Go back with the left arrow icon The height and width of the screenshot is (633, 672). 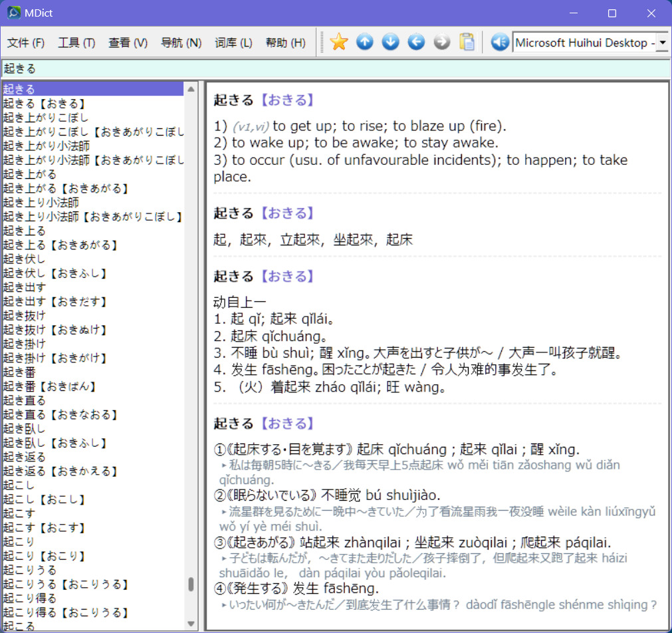(416, 42)
